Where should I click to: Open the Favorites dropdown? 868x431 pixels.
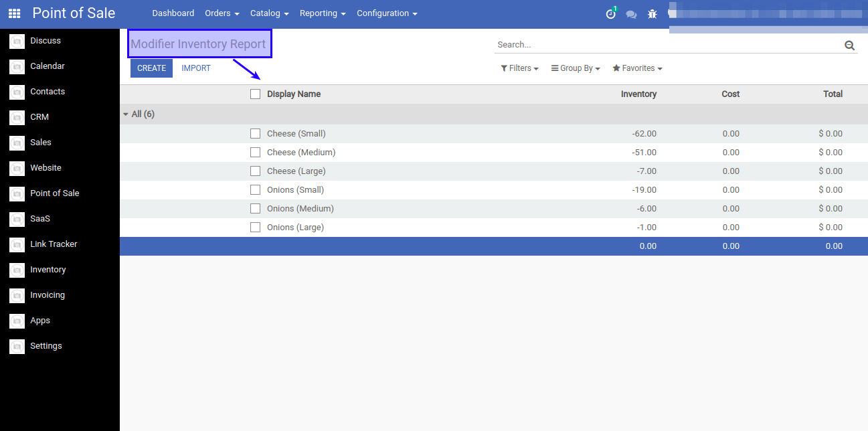tap(637, 68)
